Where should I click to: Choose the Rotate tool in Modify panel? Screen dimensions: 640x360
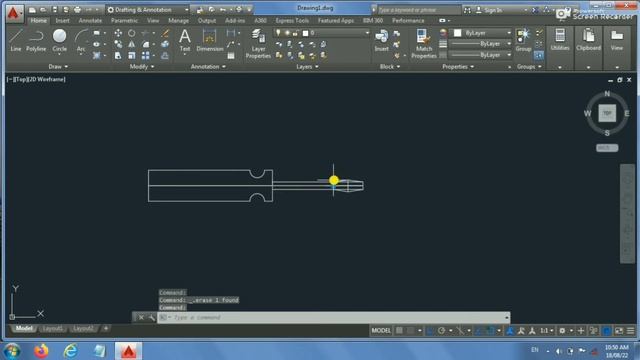pyautogui.click(x=131, y=33)
